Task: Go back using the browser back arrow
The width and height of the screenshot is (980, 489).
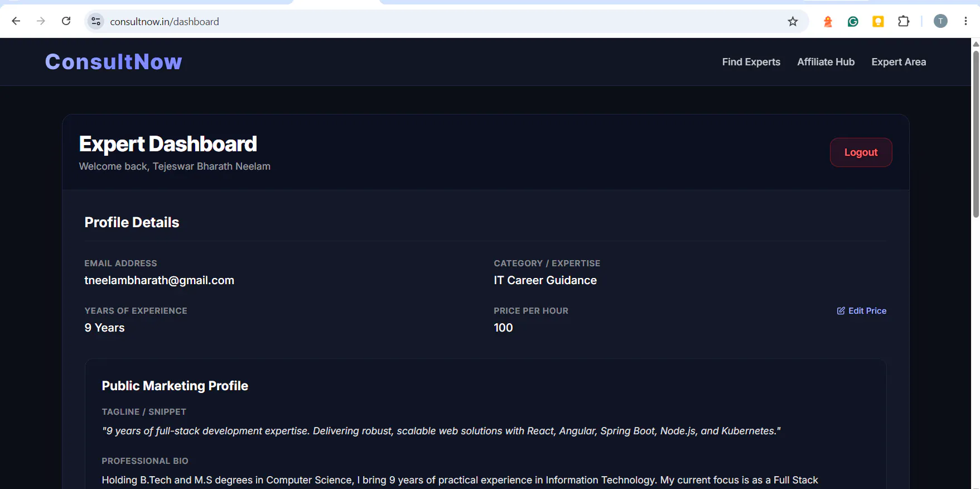Action: pos(16,21)
